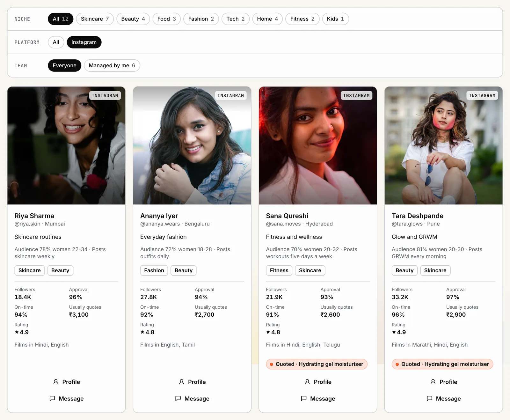
Task: Click Skincare tag on Riya Sharma's card
Action: (30, 270)
